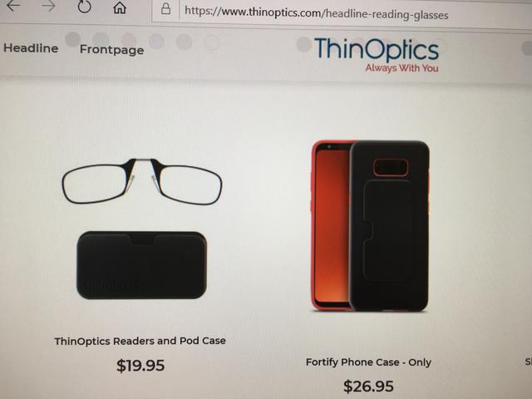Focus the thinoptics.com address bar

(x=341, y=13)
